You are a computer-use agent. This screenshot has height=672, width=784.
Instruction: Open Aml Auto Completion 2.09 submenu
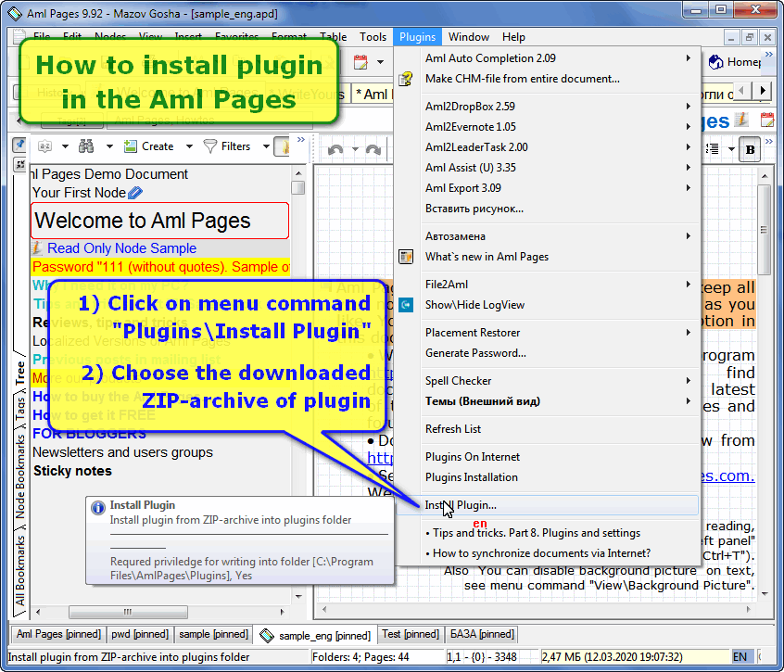(548, 58)
